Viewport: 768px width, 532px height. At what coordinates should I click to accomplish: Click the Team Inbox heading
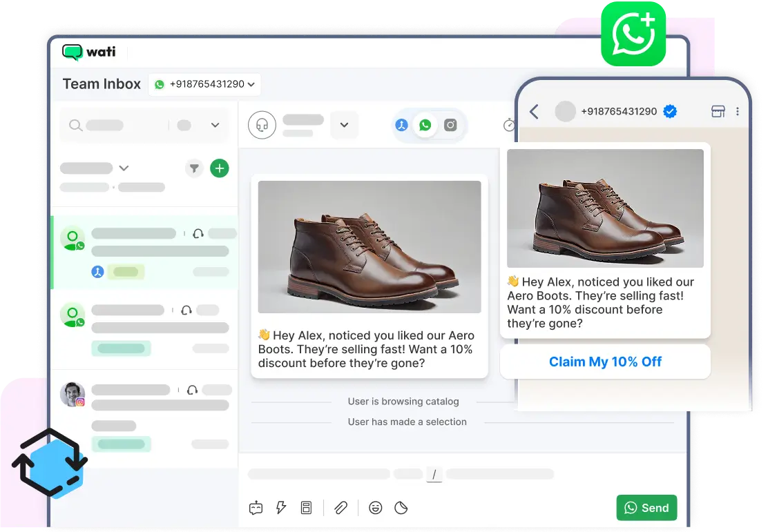102,84
